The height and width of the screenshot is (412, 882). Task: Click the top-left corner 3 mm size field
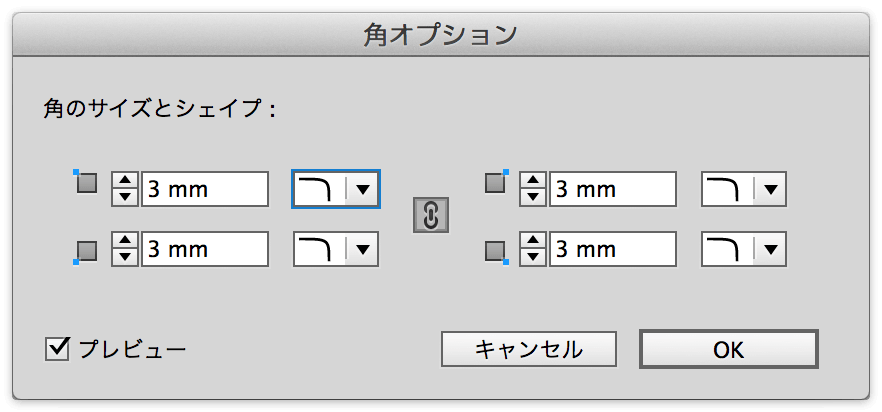(x=205, y=189)
